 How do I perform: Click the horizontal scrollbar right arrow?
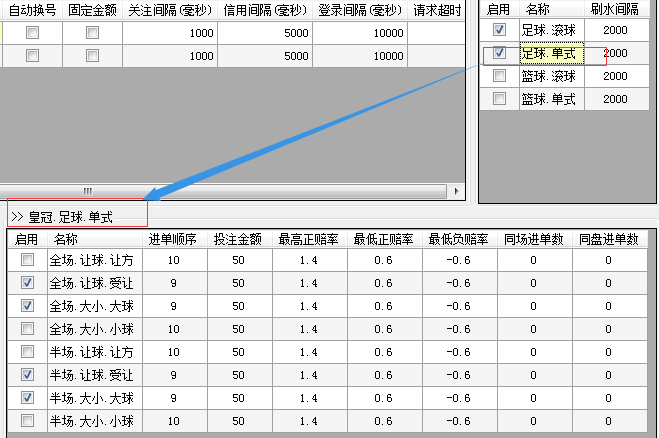[457, 191]
